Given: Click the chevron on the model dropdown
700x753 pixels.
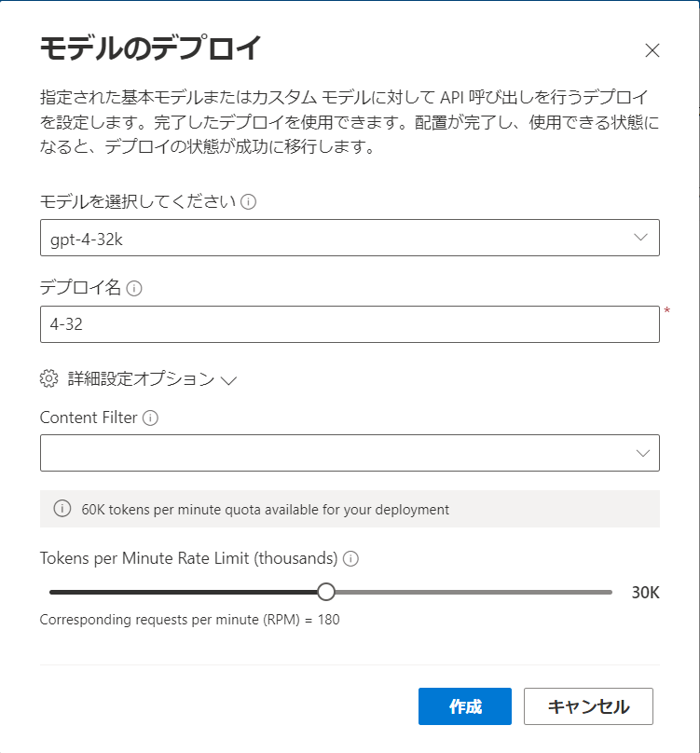Looking at the screenshot, I should 642,238.
